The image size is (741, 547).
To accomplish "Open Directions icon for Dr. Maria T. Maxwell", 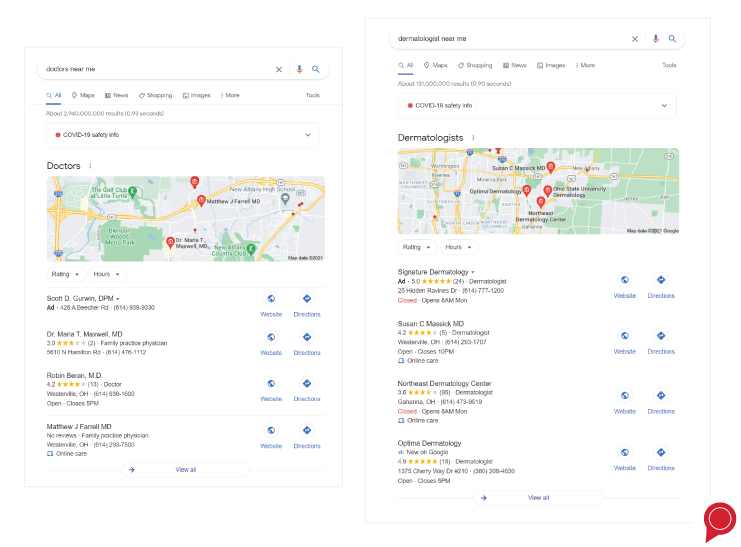I will tap(307, 337).
